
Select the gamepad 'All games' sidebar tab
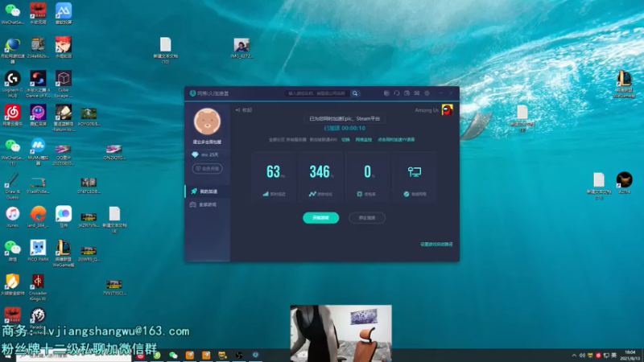pos(208,204)
